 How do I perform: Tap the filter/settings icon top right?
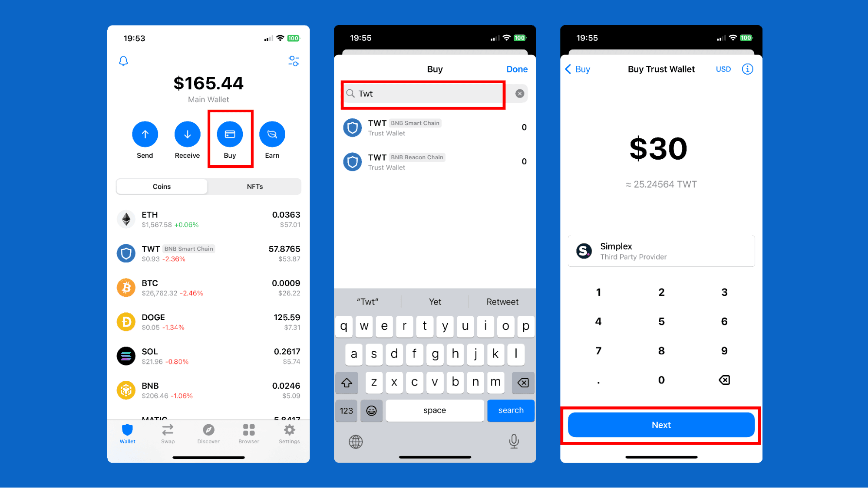(294, 61)
